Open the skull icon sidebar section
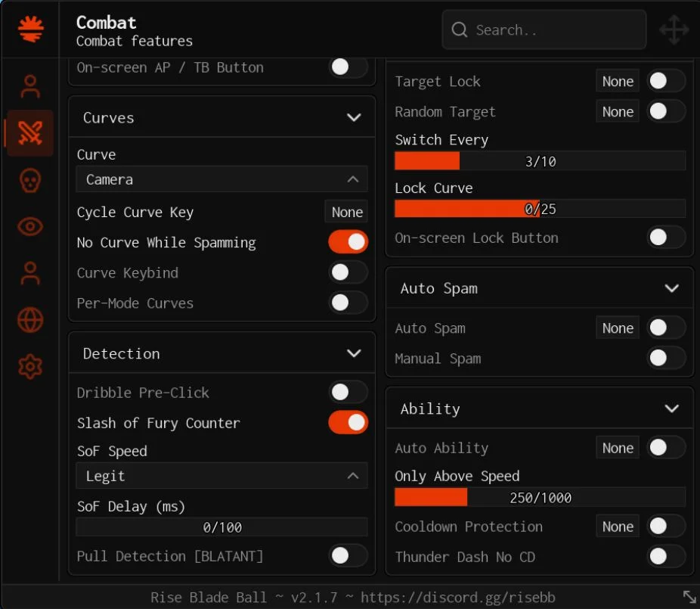The height and width of the screenshot is (609, 700). [30, 181]
